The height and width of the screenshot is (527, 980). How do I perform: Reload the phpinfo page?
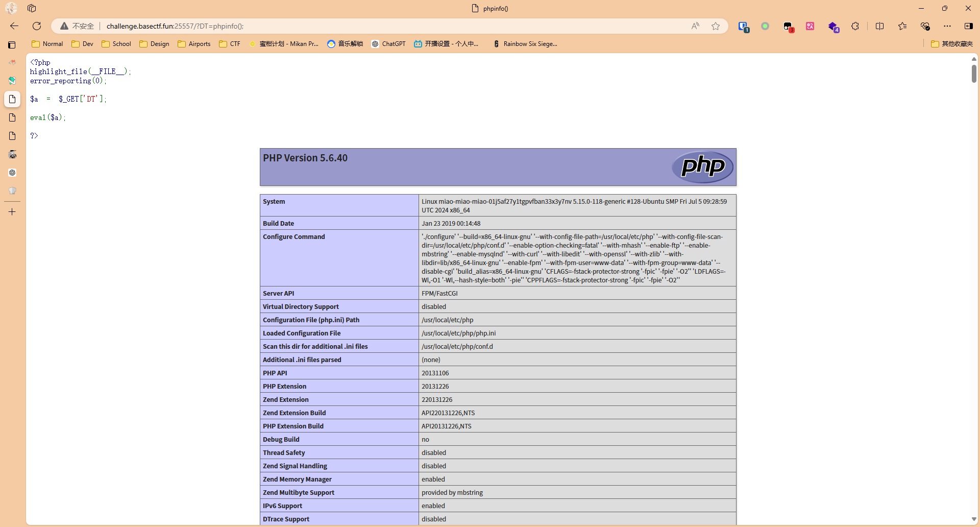(x=37, y=26)
